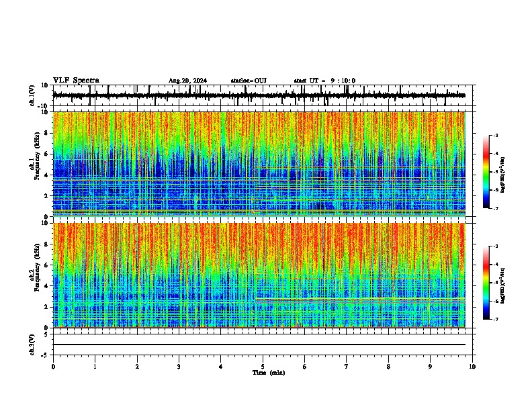Viewport: 532px width, 411px height.
Task: Click the ch.2 spectrogram color scale bar
Action: 486,283
